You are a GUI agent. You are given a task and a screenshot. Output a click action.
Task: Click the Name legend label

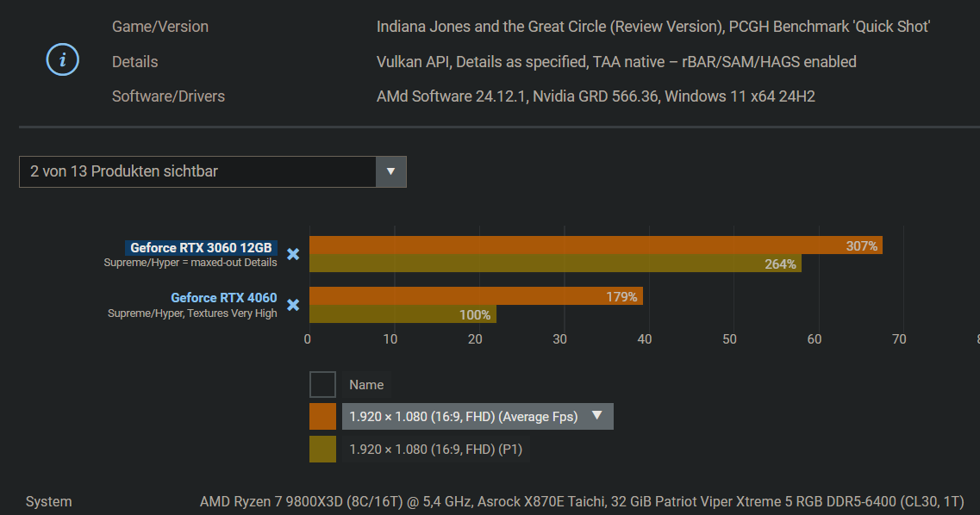pyautogui.click(x=366, y=385)
